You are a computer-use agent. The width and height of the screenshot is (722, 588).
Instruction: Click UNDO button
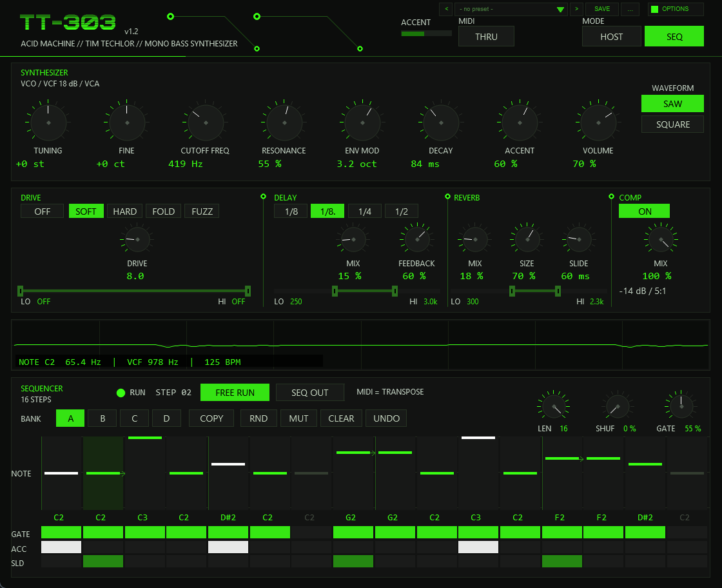click(x=386, y=418)
